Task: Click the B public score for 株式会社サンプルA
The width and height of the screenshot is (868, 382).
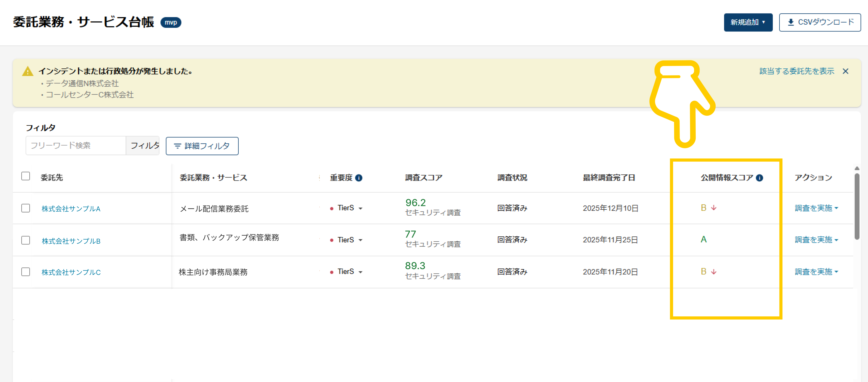Action: coord(704,208)
